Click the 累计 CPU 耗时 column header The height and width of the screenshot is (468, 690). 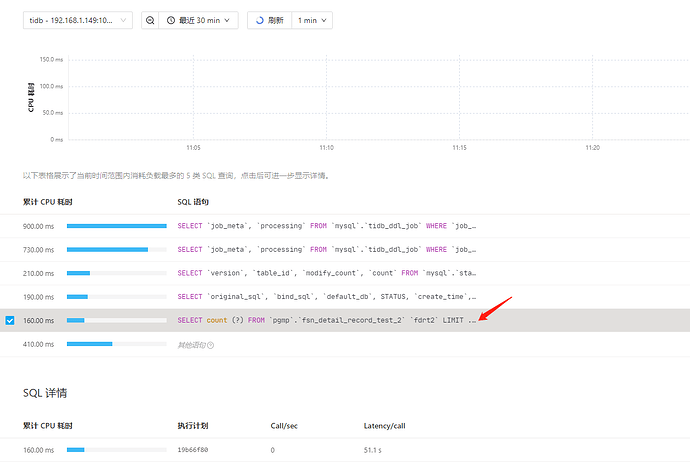pos(45,202)
